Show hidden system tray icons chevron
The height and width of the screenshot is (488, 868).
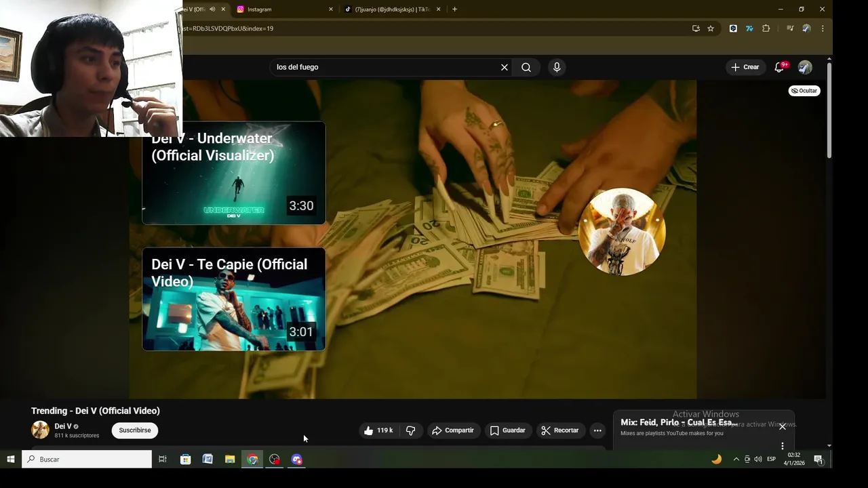(736, 460)
